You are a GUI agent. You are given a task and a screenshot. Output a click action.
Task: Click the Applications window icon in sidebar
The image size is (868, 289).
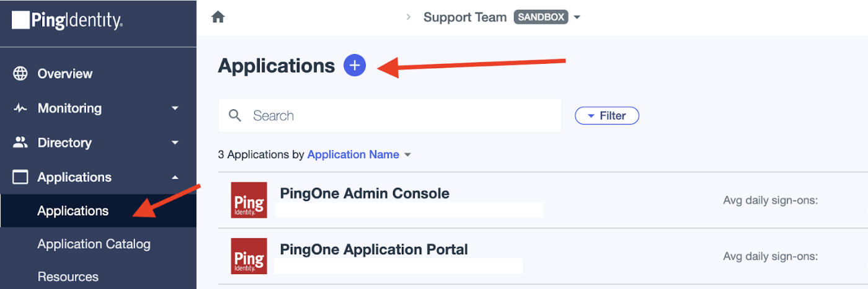(20, 177)
